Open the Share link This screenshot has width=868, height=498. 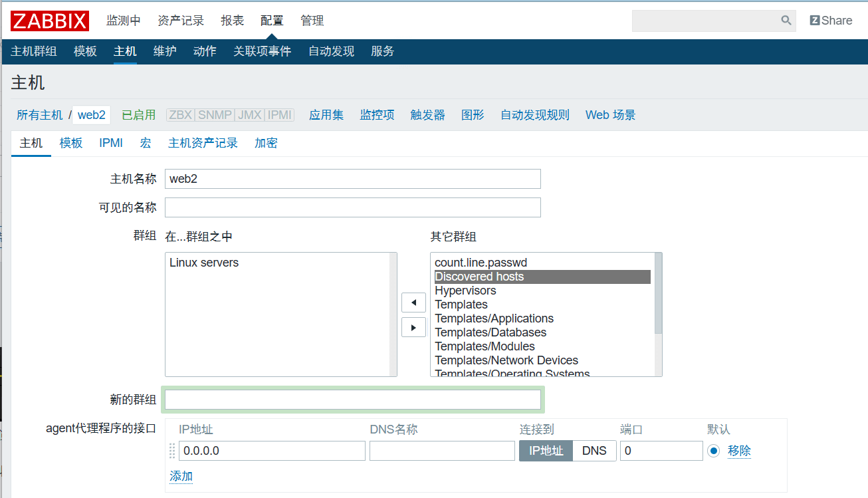[x=831, y=21]
